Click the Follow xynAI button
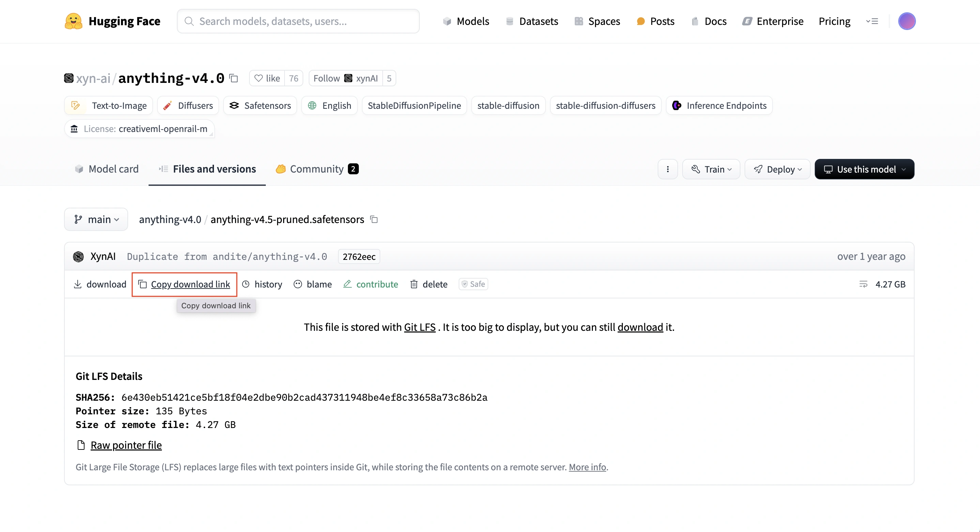Viewport: 980px width, 532px height. pyautogui.click(x=346, y=78)
